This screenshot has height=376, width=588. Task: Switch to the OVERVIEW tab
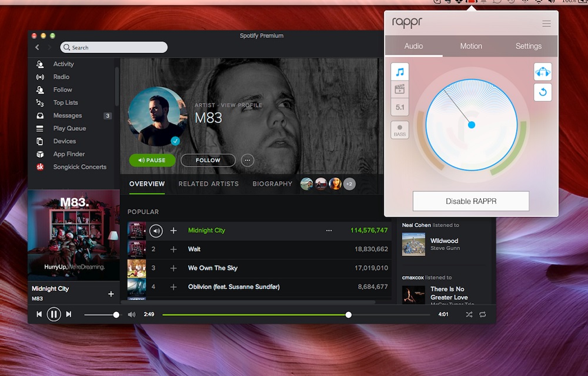[147, 184]
